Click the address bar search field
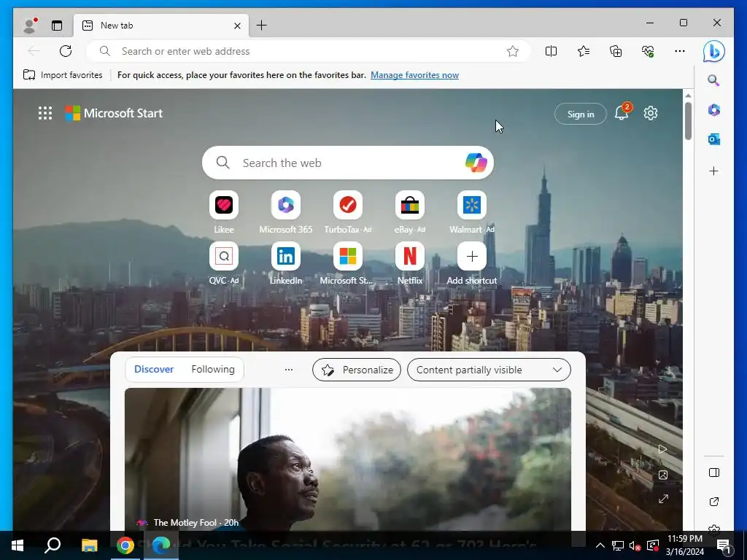747x560 pixels. tap(308, 51)
